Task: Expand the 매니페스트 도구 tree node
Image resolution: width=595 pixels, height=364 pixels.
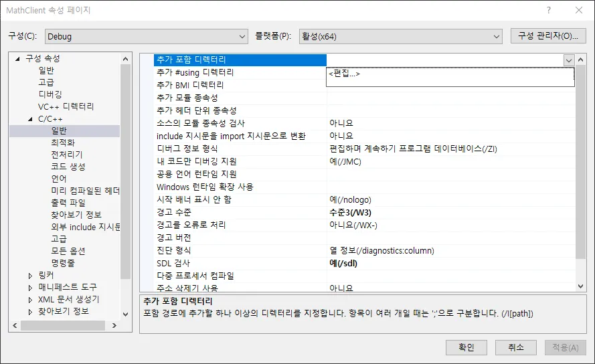Action: [30, 288]
